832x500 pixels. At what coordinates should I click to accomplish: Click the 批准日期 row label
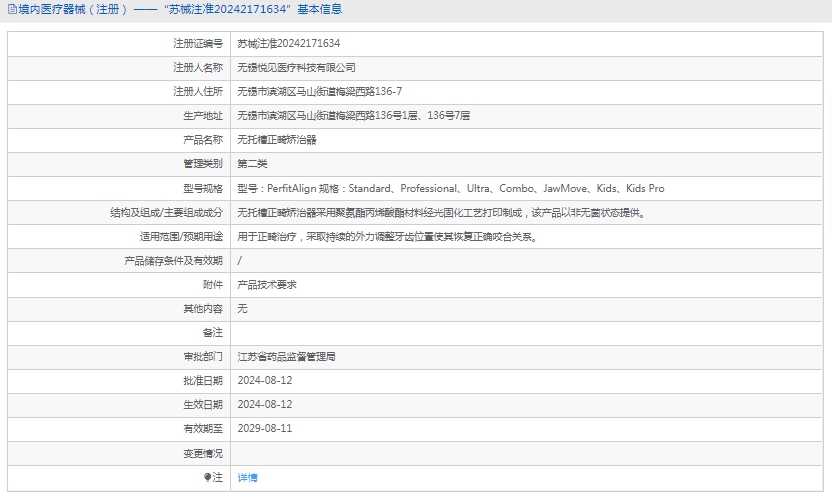[x=203, y=381]
